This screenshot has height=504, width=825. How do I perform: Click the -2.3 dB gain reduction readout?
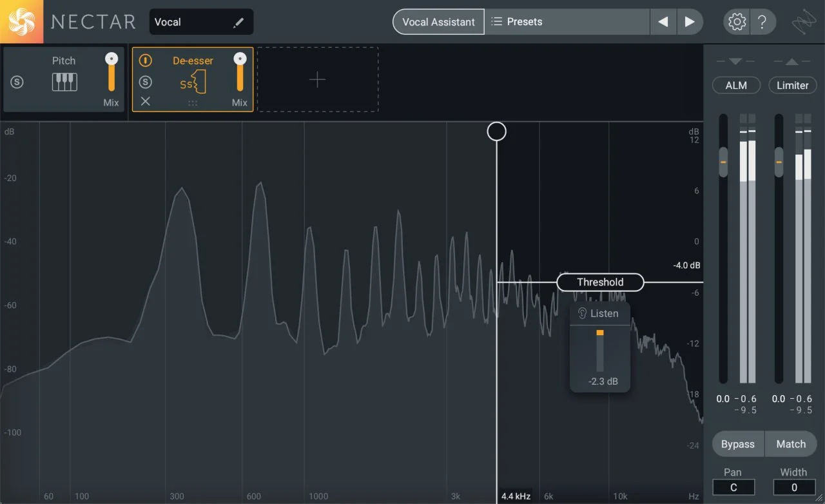603,382
